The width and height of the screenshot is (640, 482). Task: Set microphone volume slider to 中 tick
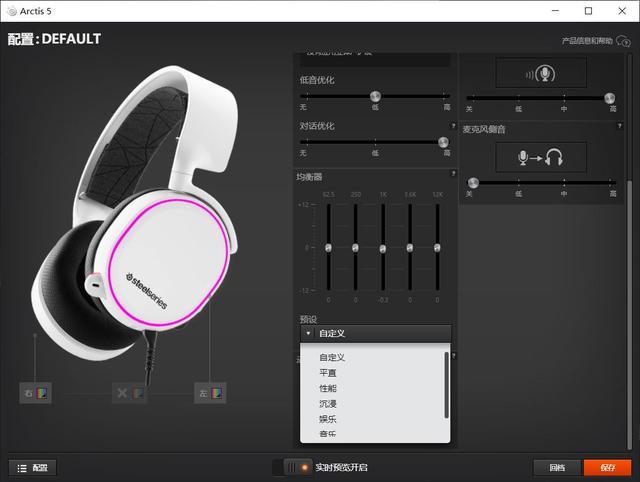(x=564, y=98)
